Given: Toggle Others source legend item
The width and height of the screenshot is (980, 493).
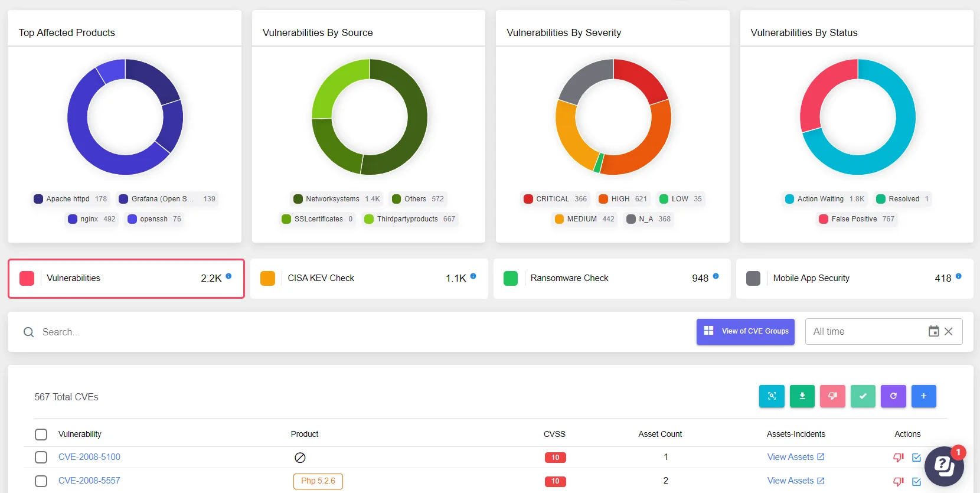Looking at the screenshot, I should coord(418,199).
